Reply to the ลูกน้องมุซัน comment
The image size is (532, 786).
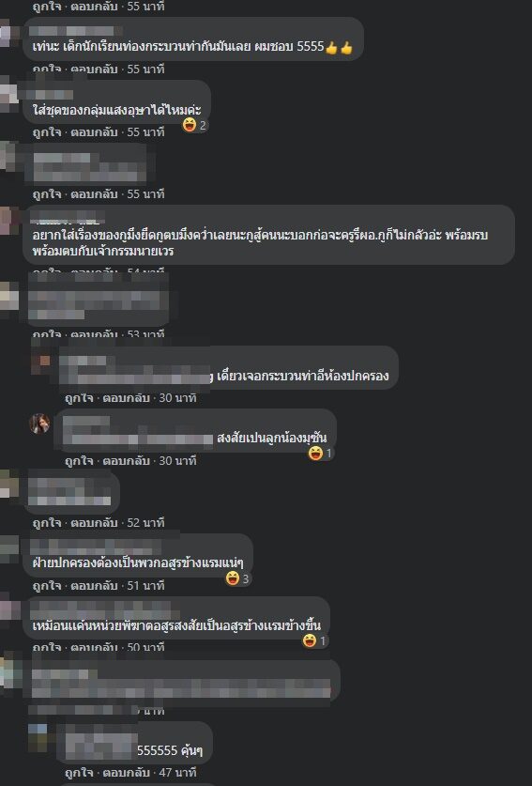tap(126, 460)
